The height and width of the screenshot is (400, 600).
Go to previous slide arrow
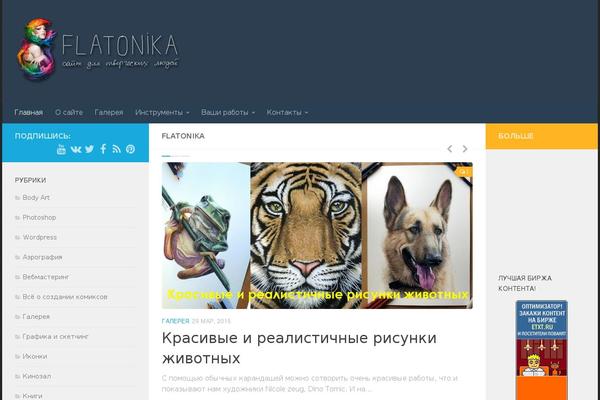click(450, 149)
